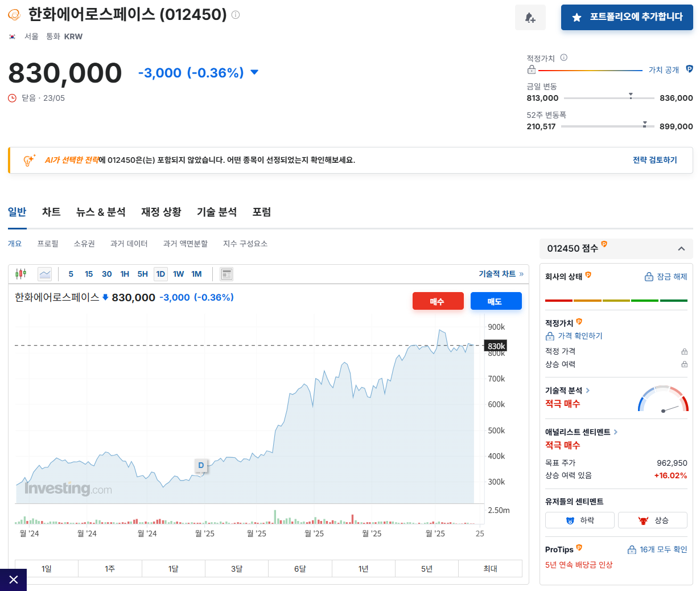Click the 회사의 상태 color bar

(616, 301)
